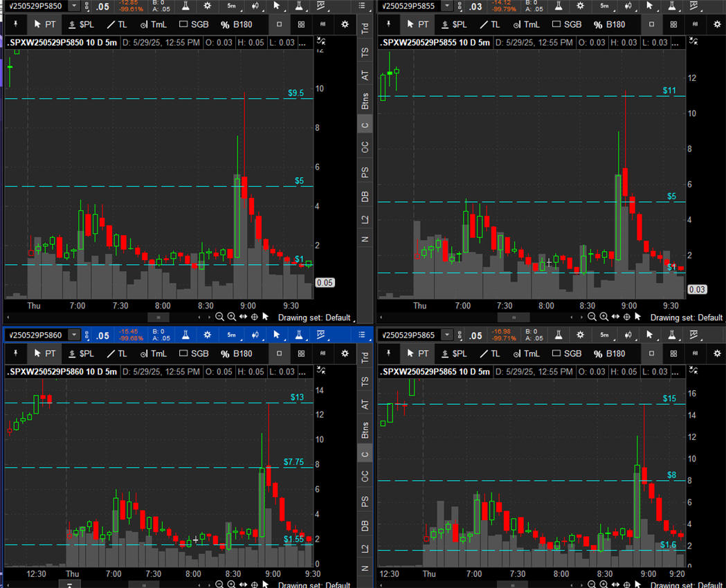Expand symbol dropdown next to 250529P5865

pos(447,335)
